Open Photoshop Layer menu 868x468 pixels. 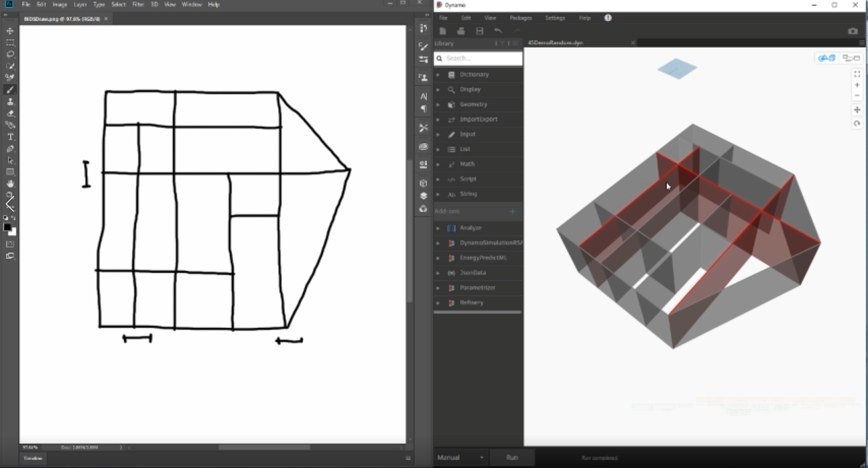click(x=80, y=5)
